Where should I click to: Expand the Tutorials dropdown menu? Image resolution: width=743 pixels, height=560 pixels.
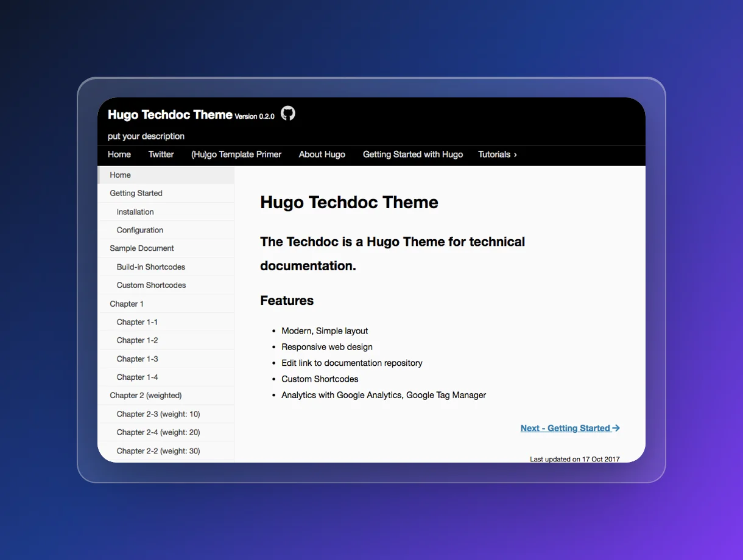[x=498, y=155]
